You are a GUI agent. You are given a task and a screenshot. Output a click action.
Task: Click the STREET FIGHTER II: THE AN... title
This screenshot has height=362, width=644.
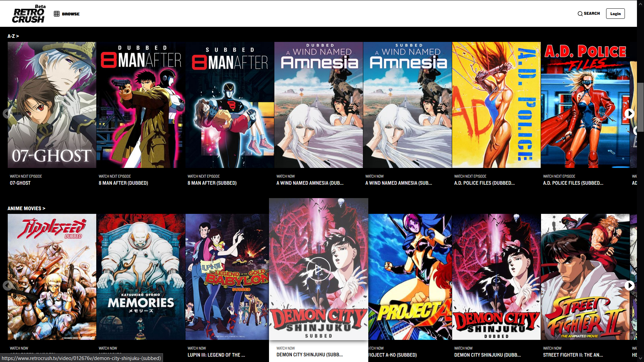pos(573,355)
